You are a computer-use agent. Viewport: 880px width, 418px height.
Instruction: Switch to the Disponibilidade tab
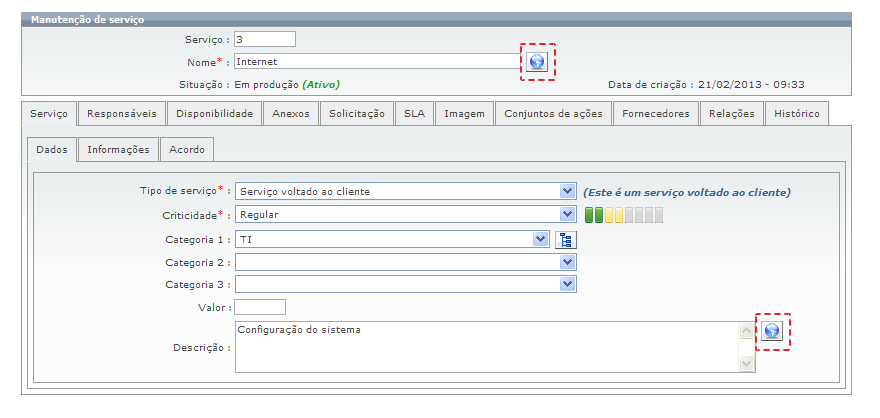pos(214,114)
